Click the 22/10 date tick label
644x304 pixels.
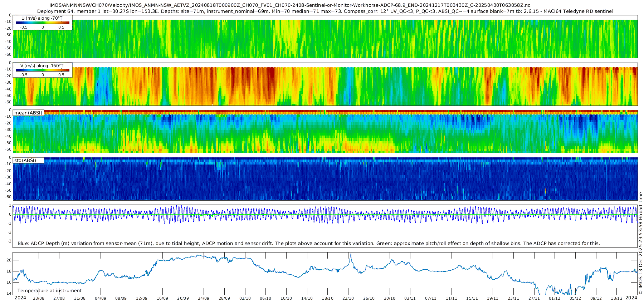pyautogui.click(x=348, y=298)
